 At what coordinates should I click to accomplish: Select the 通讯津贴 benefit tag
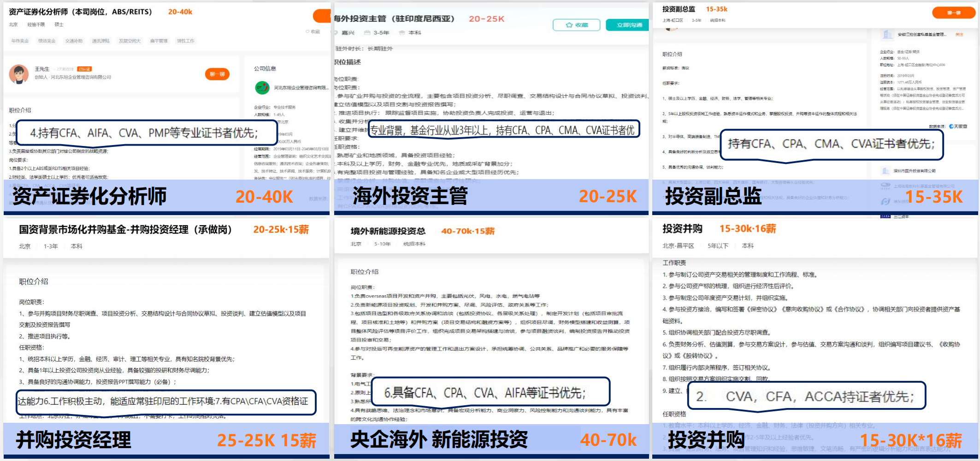[x=100, y=41]
